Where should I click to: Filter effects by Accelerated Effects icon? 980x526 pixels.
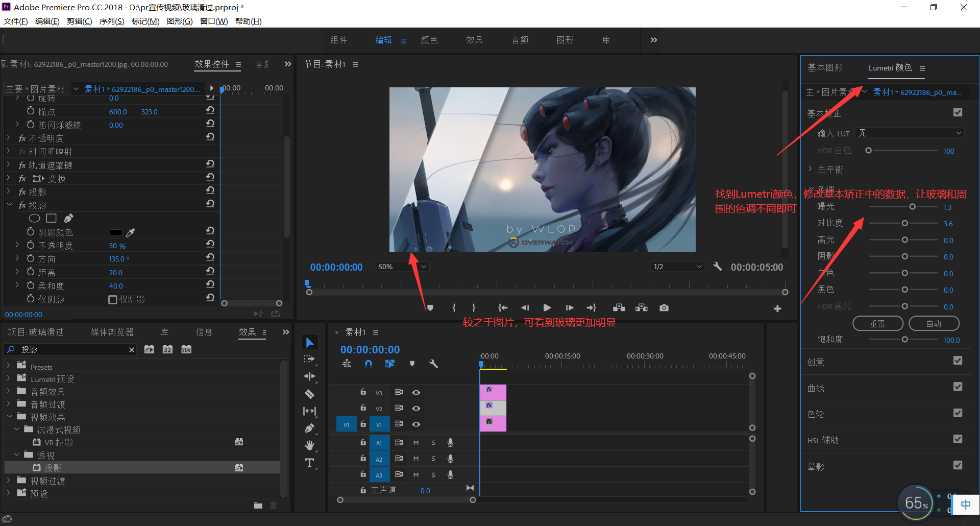point(149,349)
